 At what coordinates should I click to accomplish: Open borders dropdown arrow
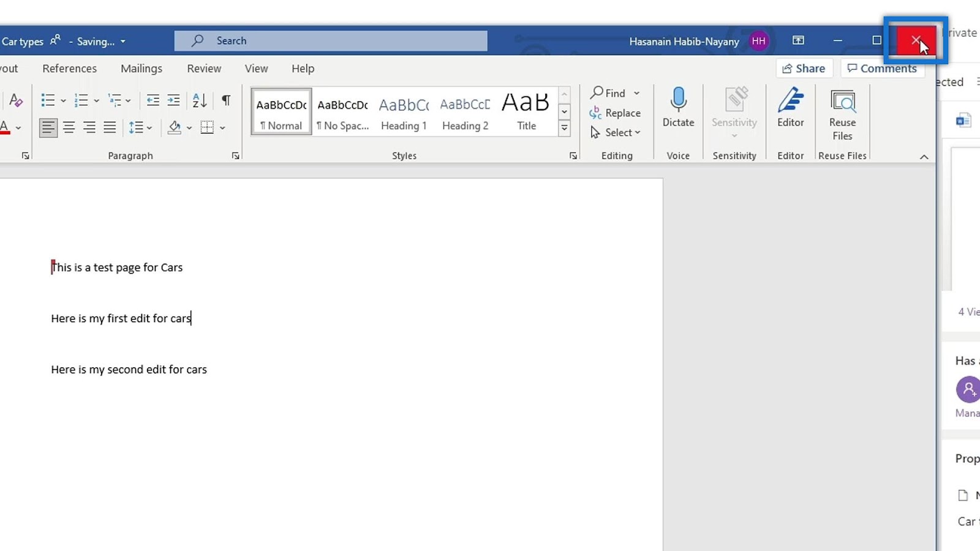tap(222, 128)
